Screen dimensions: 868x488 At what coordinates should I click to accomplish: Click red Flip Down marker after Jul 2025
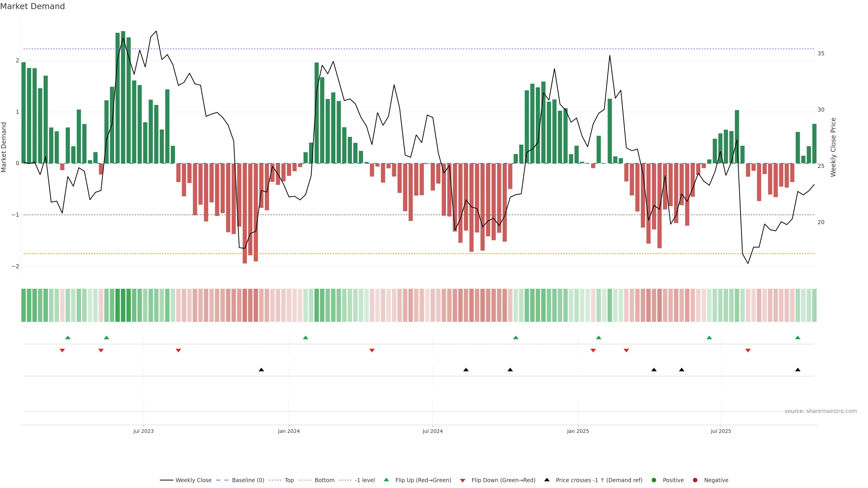pos(748,351)
